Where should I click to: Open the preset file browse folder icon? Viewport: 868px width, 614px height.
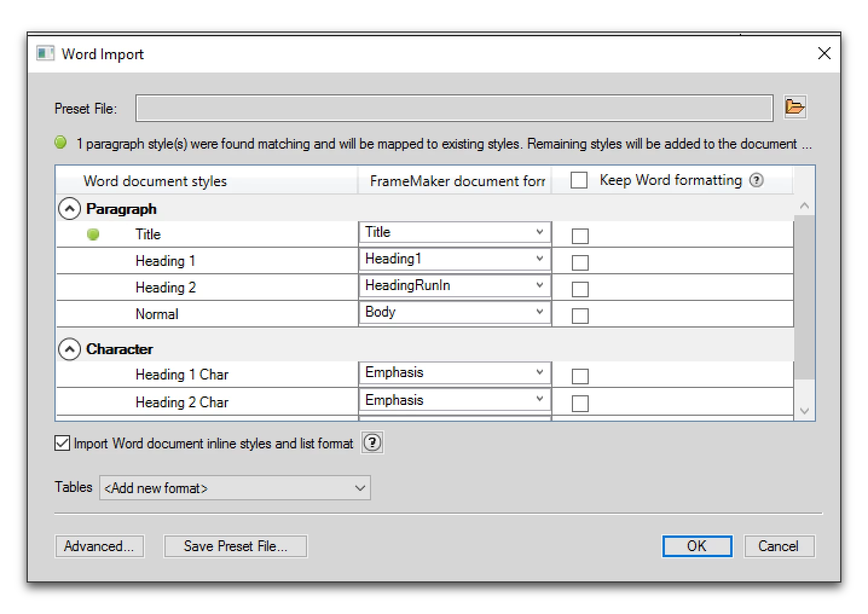point(795,108)
